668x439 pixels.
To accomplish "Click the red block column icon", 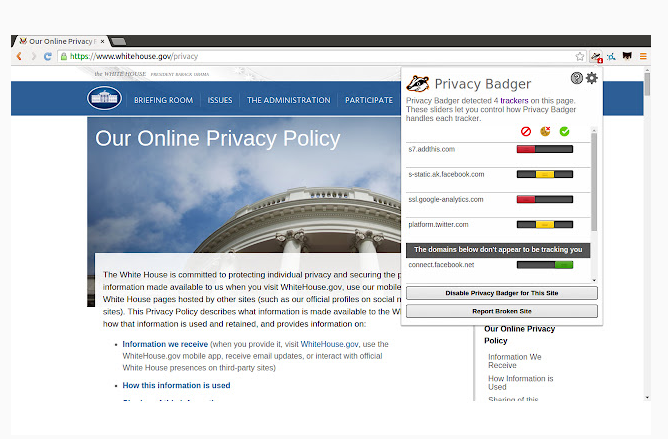I will point(526,131).
